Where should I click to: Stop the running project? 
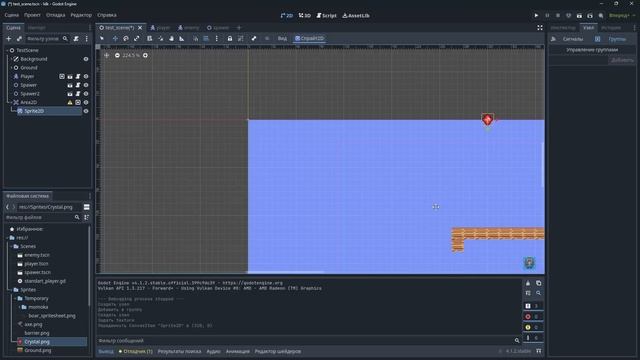pyautogui.click(x=558, y=16)
